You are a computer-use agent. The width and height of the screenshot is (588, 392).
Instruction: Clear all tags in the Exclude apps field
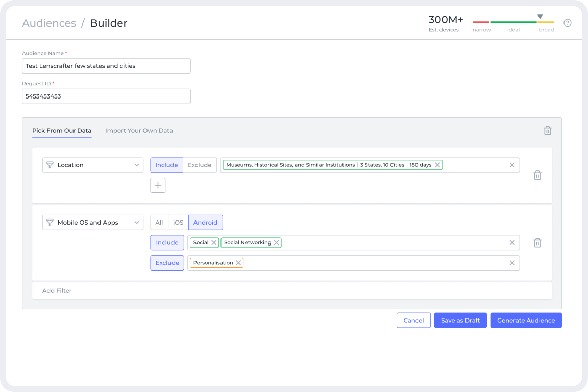click(x=512, y=263)
